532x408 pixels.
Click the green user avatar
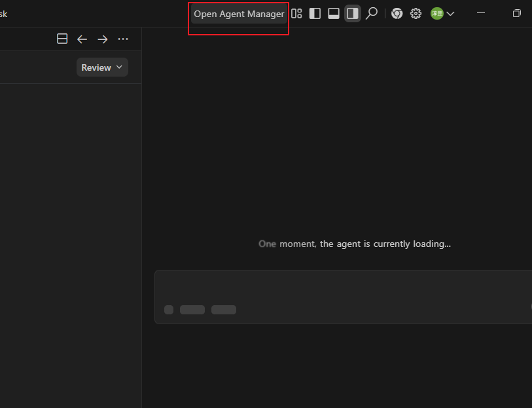point(437,14)
